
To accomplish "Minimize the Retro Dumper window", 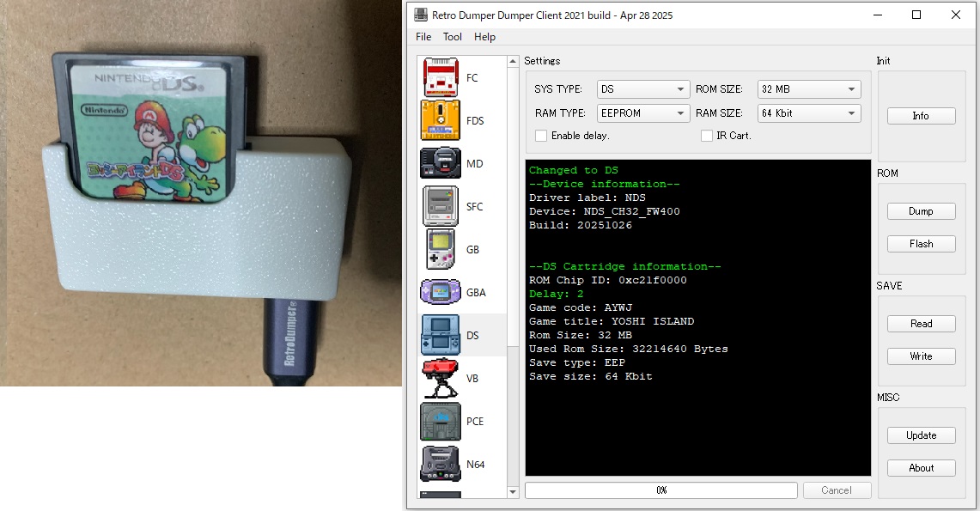I will click(x=878, y=15).
